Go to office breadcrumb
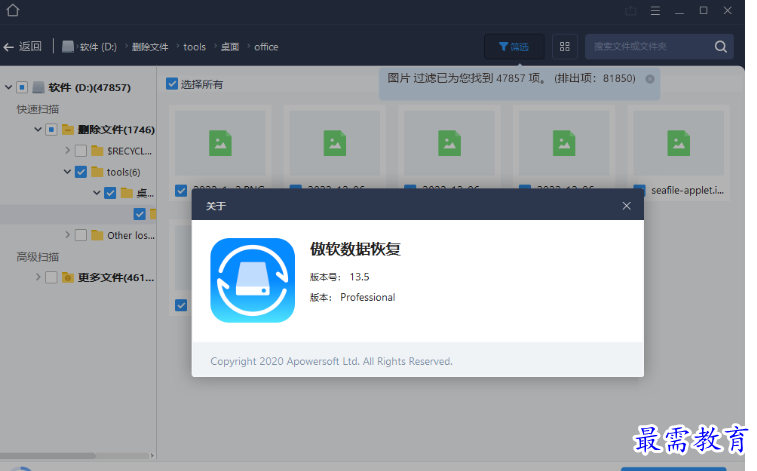This screenshot has height=471, width=757. pyautogui.click(x=266, y=47)
